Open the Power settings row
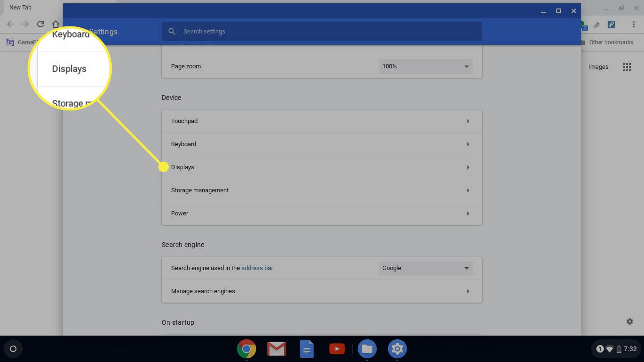Image resolution: width=644 pixels, height=362 pixels. pos(322,214)
